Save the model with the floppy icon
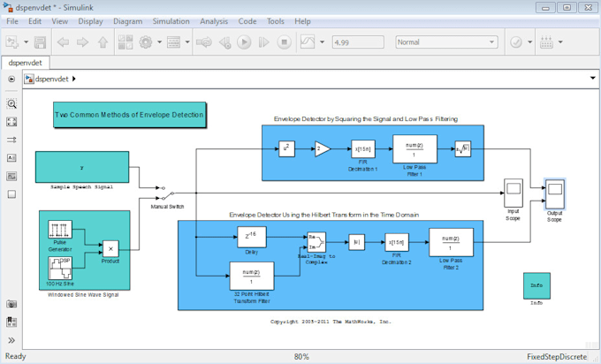Screen dimensions: 601x364 [41, 42]
